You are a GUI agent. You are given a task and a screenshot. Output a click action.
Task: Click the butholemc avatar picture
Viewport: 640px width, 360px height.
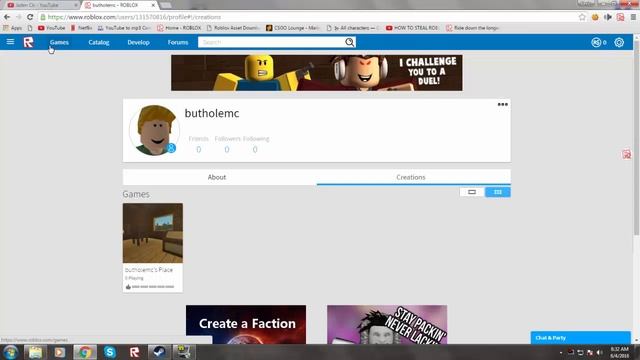click(x=154, y=130)
